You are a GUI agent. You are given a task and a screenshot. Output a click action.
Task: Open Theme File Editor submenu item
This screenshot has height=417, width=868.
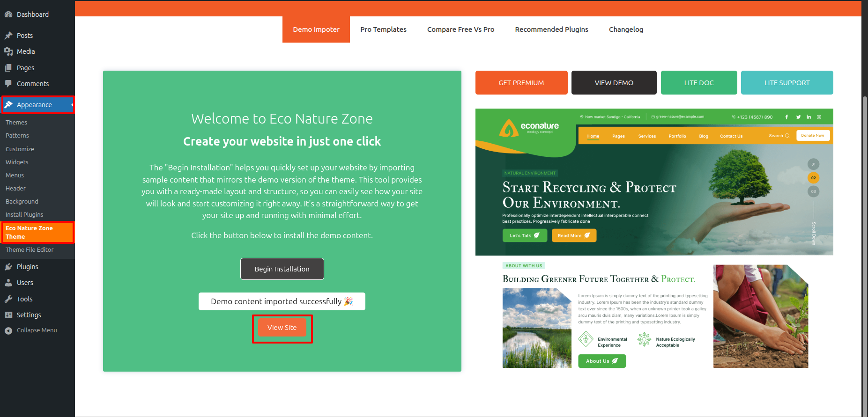(x=30, y=250)
